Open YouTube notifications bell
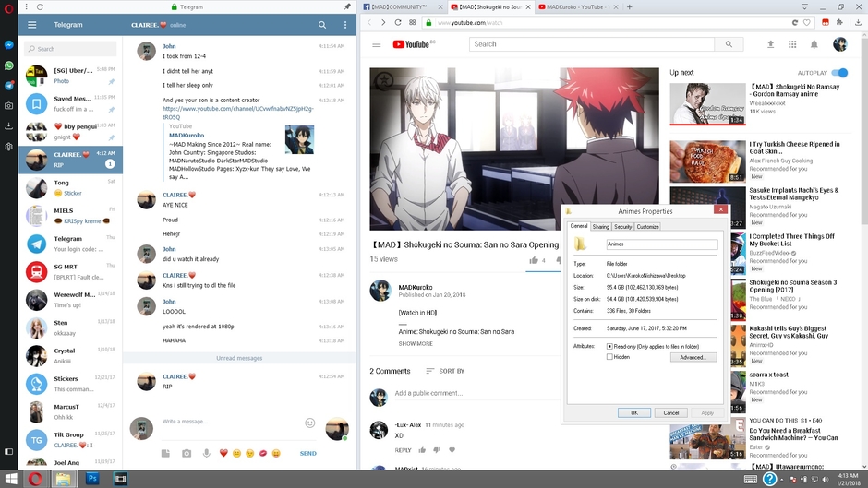This screenshot has height=488, width=868. pyautogui.click(x=814, y=44)
